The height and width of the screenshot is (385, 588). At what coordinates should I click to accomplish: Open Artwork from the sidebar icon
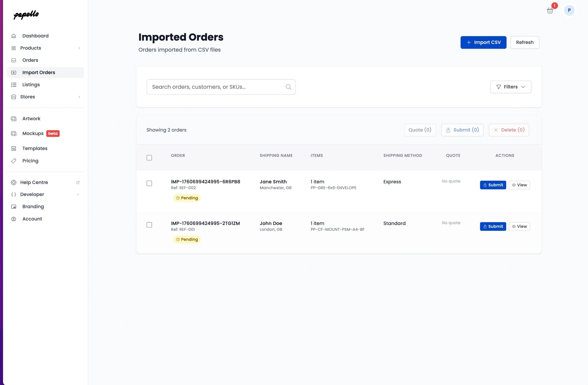coord(14,119)
